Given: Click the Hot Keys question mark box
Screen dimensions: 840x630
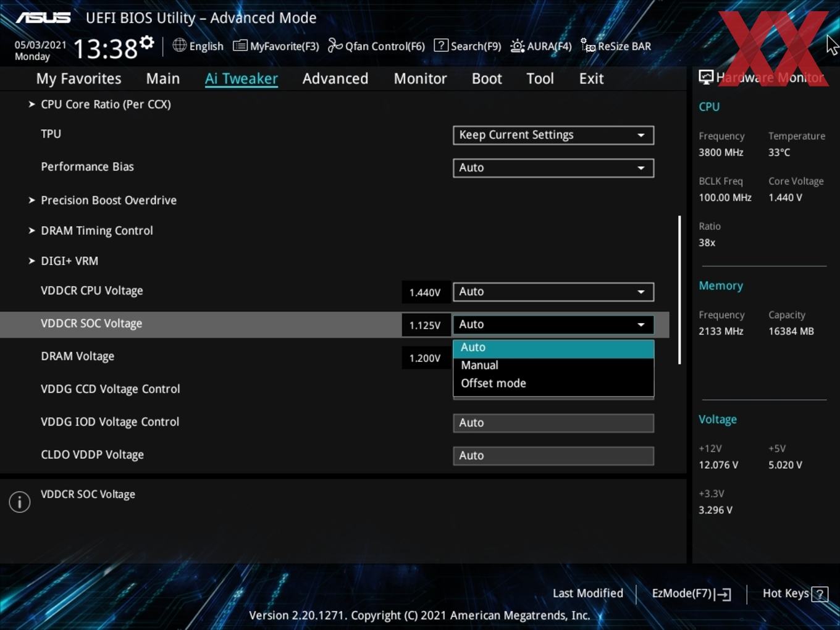Looking at the screenshot, I should coord(820,594).
